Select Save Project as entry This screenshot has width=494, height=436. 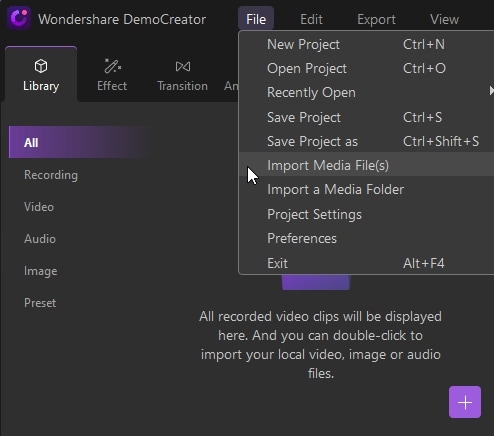[366, 141]
